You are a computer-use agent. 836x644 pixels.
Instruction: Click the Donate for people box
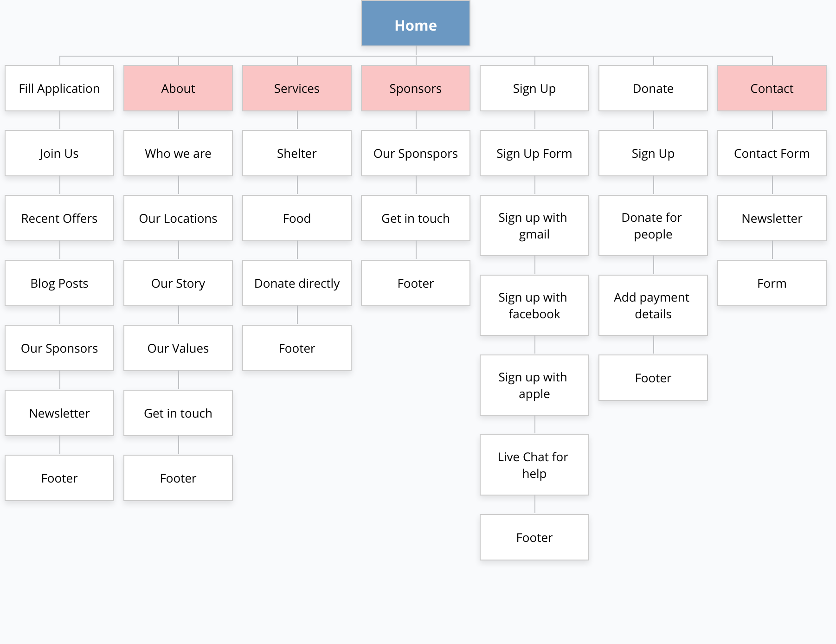pyautogui.click(x=653, y=225)
